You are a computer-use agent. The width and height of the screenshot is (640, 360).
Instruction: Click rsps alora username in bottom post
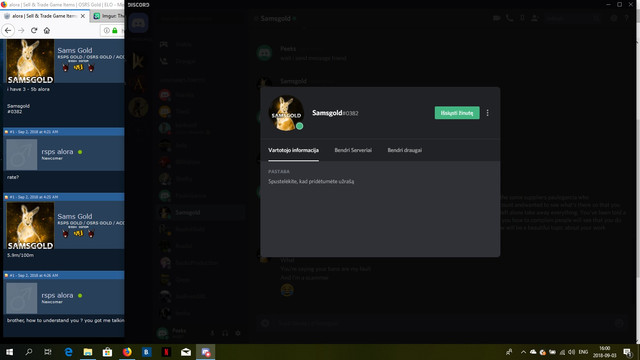pos(57,295)
